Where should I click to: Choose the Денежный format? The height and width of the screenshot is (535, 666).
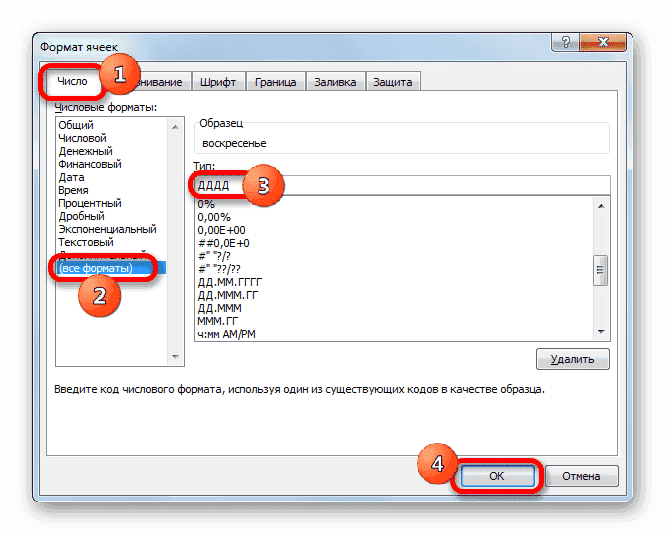pyautogui.click(x=85, y=151)
